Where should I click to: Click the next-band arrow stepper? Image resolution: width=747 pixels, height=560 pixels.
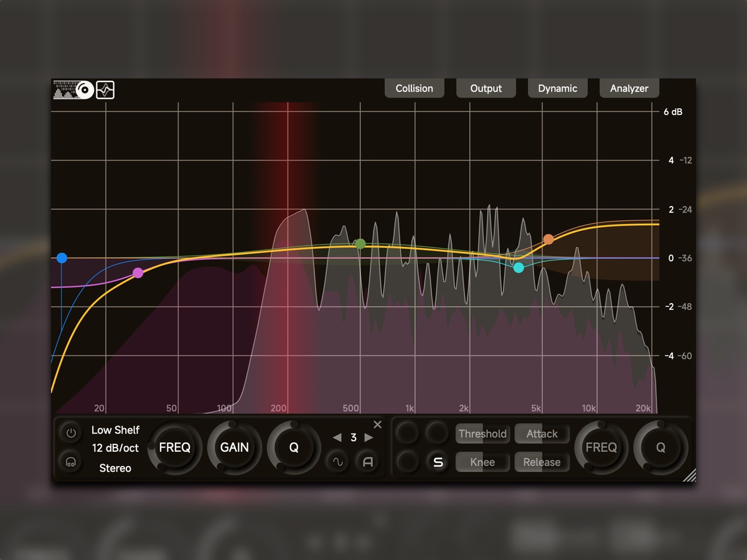(369, 437)
